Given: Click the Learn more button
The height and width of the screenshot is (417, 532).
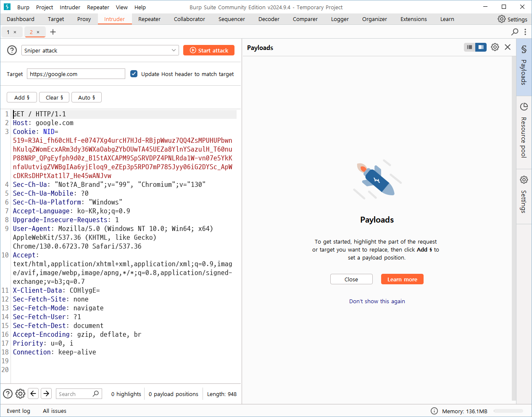Looking at the screenshot, I should click(x=402, y=279).
